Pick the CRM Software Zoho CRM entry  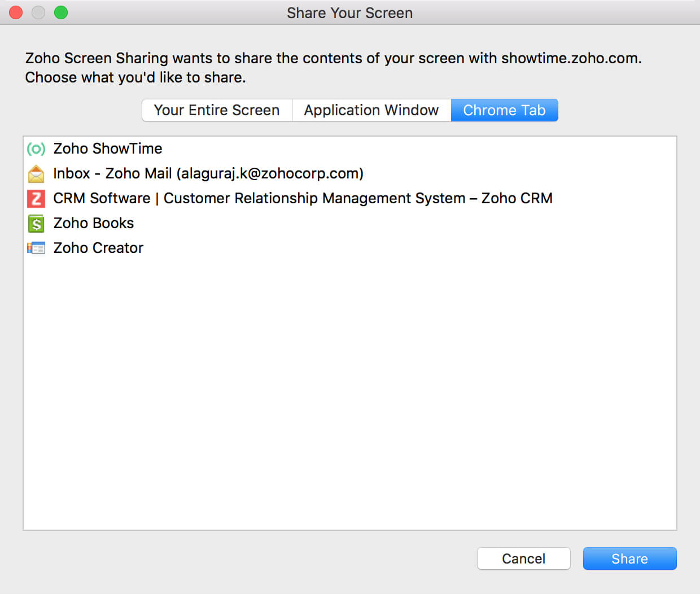point(303,198)
